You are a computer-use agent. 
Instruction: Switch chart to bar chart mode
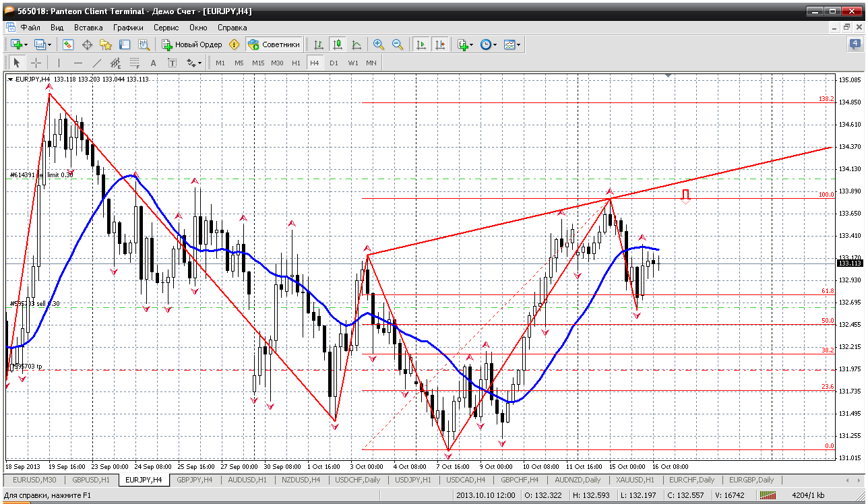pyautogui.click(x=319, y=44)
